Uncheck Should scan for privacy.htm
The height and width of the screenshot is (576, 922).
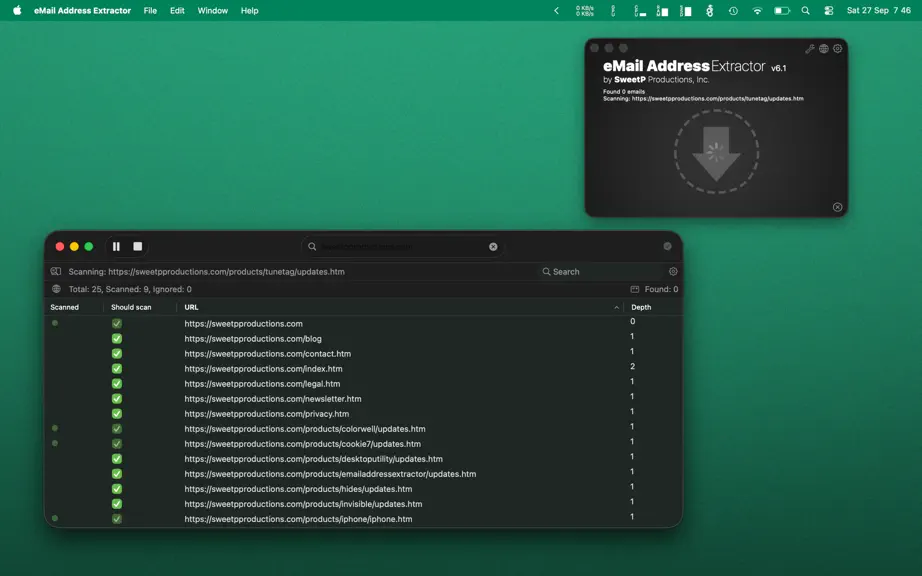click(117, 414)
